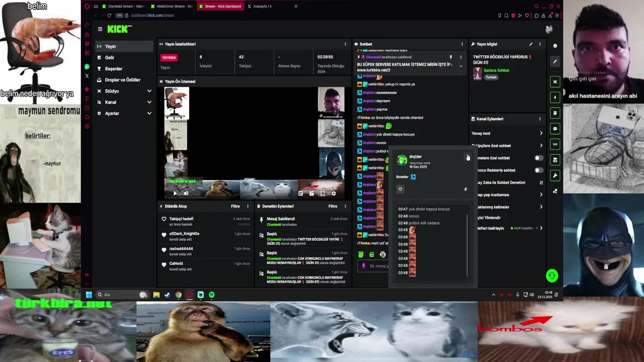Click the heart button on drqider card
The image size is (644, 362).
pyautogui.click(x=400, y=190)
